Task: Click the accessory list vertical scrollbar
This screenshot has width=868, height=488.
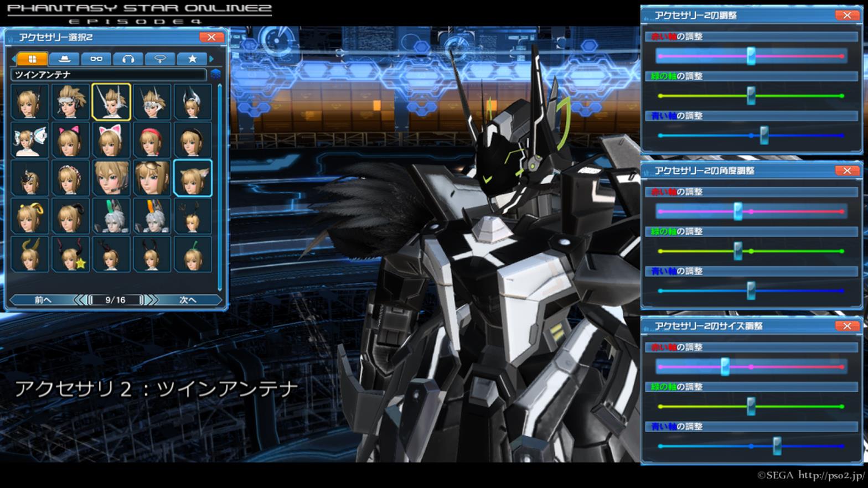Action: [x=220, y=186]
